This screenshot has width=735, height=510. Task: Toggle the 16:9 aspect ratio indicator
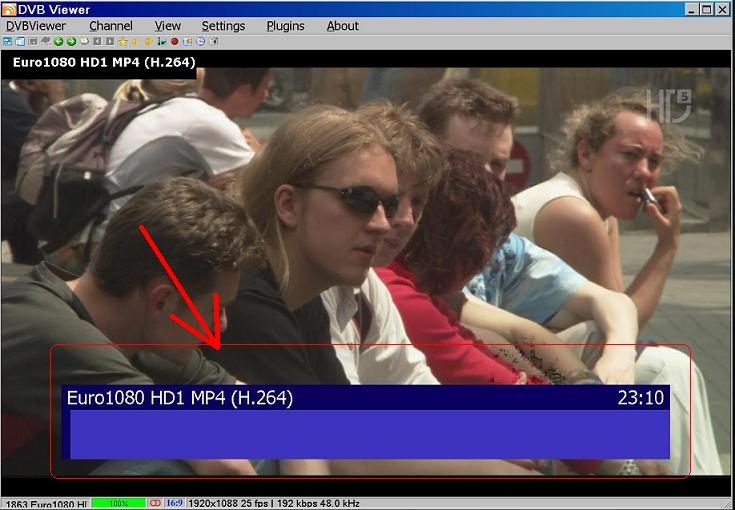(x=173, y=503)
